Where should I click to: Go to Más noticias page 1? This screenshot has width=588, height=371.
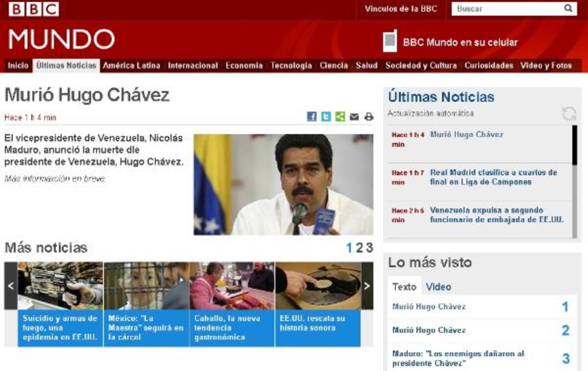click(349, 248)
